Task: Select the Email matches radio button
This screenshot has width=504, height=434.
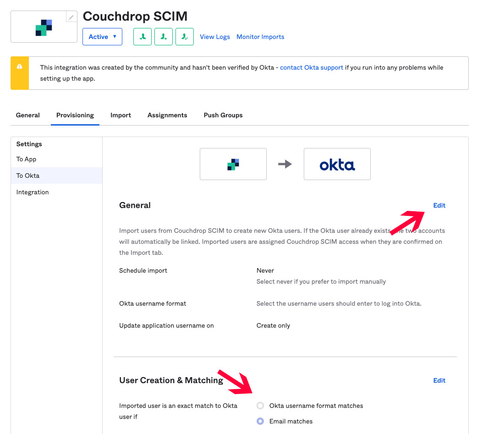Action: 260,421
